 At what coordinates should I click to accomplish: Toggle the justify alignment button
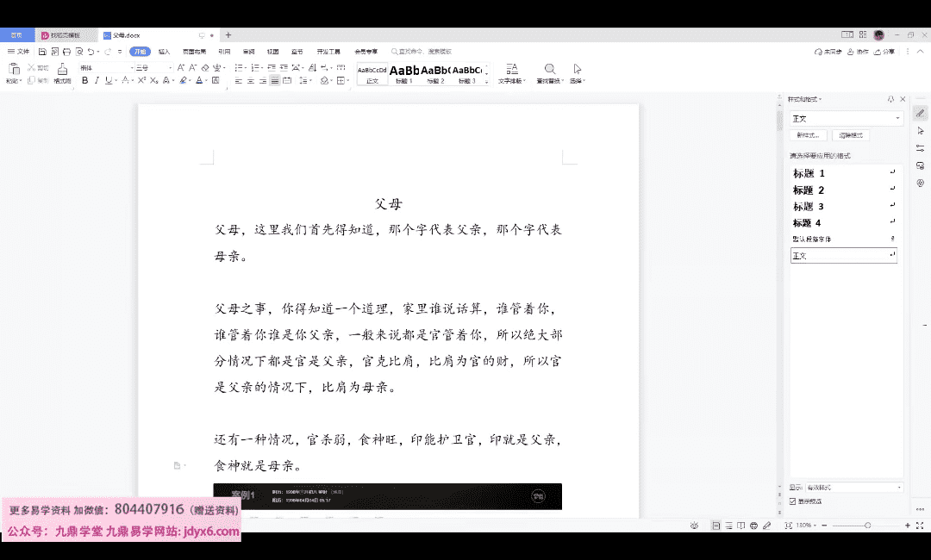275,81
